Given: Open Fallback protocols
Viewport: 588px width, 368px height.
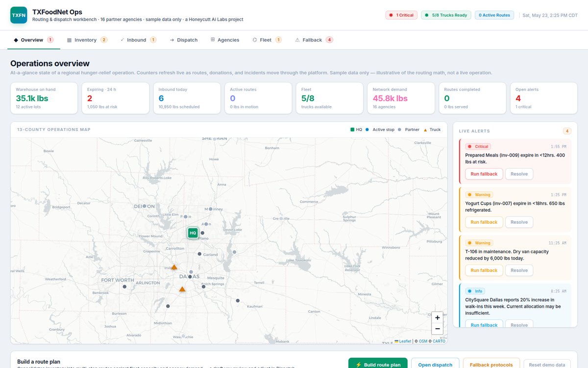Looking at the screenshot, I should pyautogui.click(x=491, y=364).
